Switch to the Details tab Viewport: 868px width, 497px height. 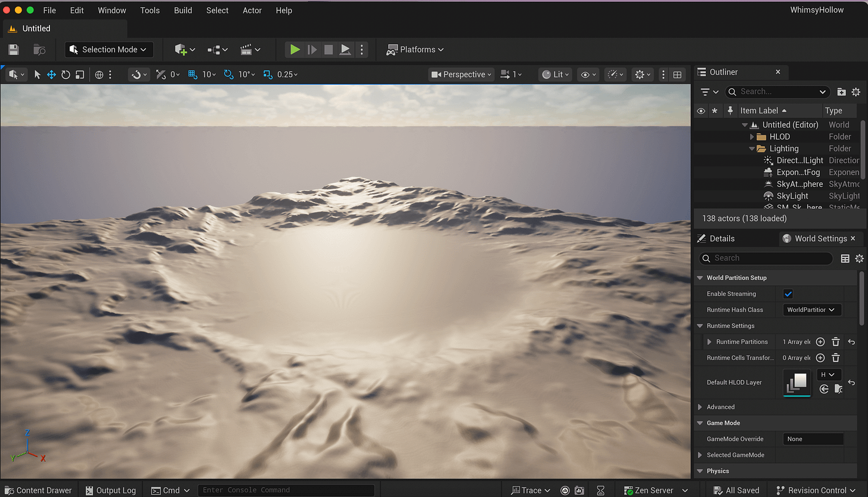tap(721, 239)
